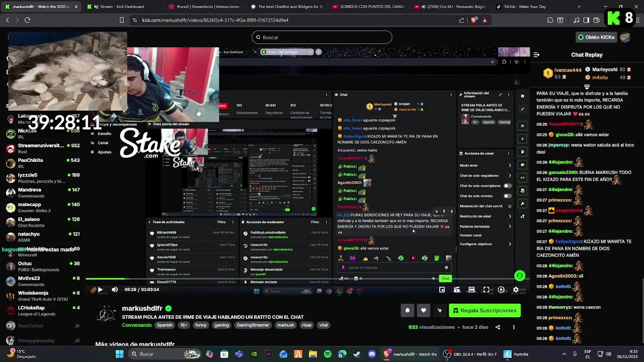Image resolution: width=644 pixels, height=362 pixels.
Task: Open matecapp channel in sidebar
Action: point(43,207)
